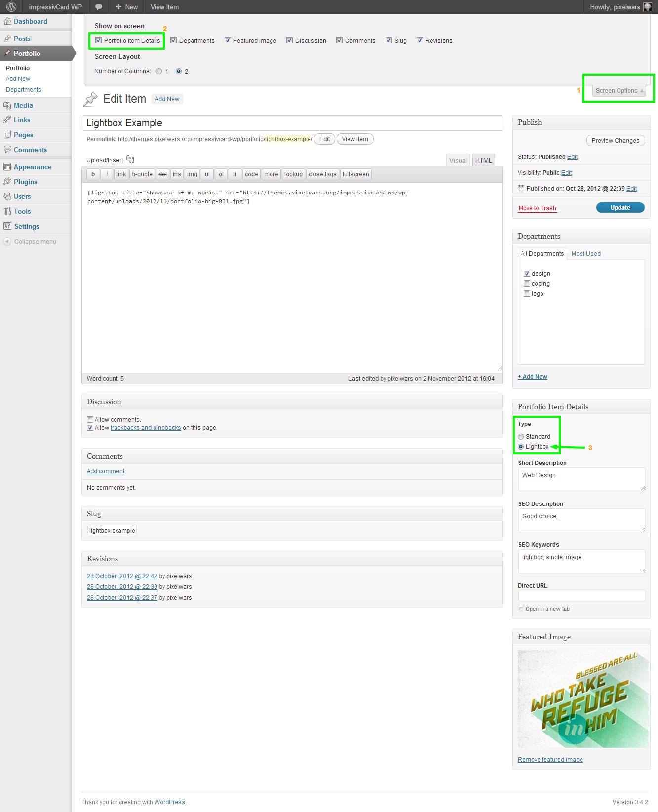Click the Dashboard home icon in sidebar
The height and width of the screenshot is (812, 658).
7,21
